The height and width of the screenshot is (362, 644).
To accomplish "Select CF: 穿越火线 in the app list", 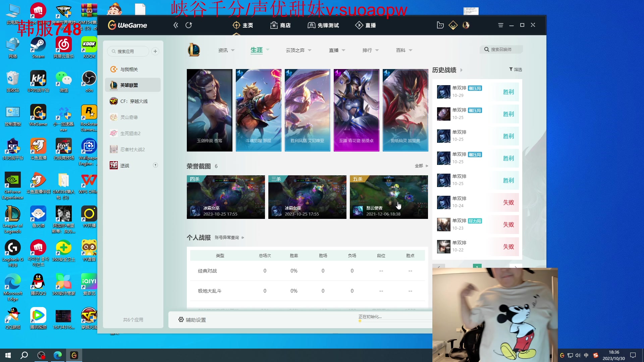I will pos(133,101).
